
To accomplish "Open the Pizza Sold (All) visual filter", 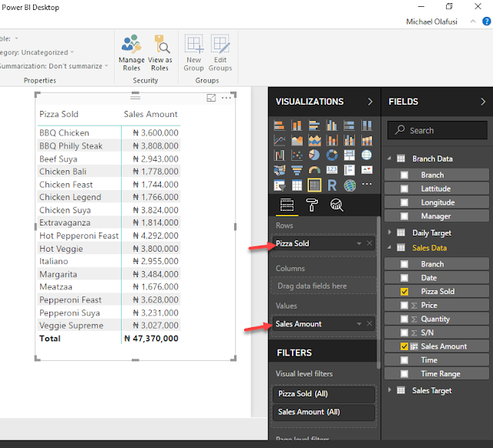I will 324,393.
